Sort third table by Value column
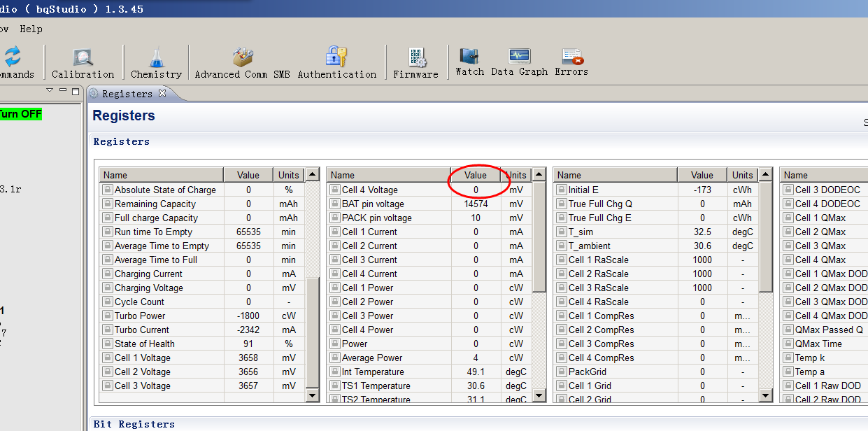 (702, 175)
